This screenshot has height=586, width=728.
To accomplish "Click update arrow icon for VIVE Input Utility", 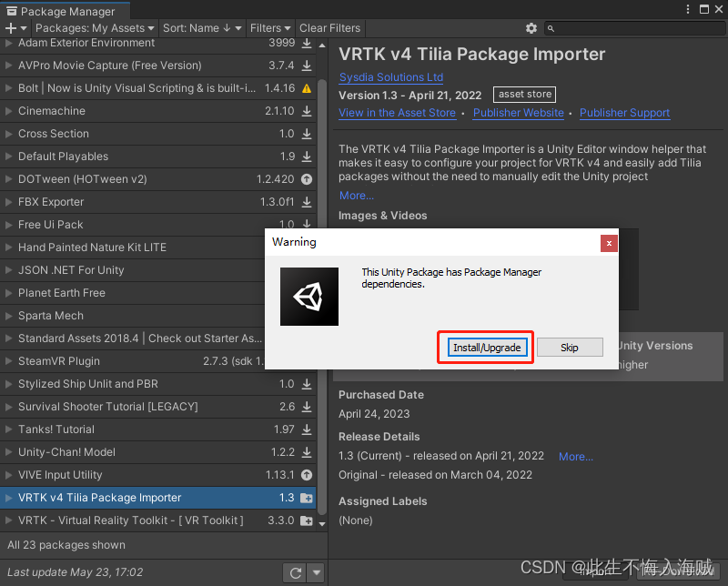I will click(307, 475).
